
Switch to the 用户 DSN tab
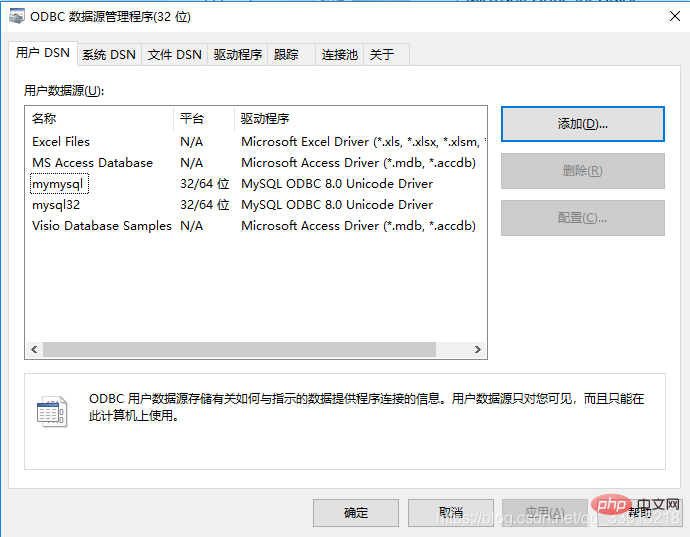[43, 53]
